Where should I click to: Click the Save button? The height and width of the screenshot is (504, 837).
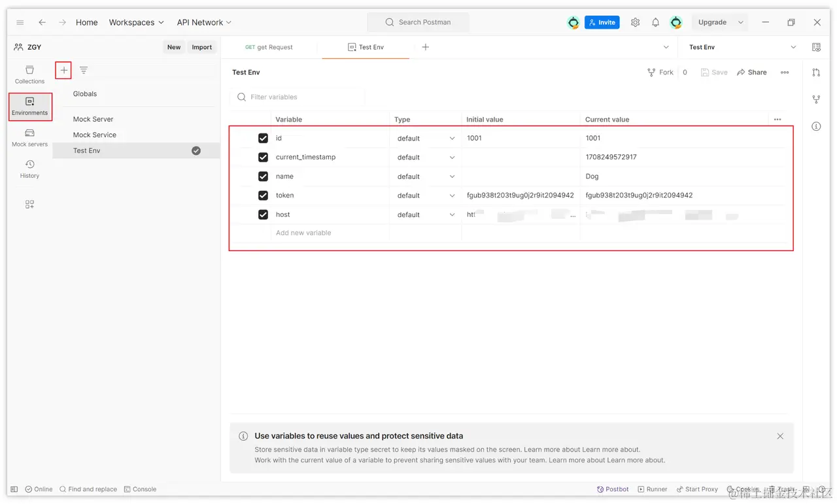tap(714, 73)
